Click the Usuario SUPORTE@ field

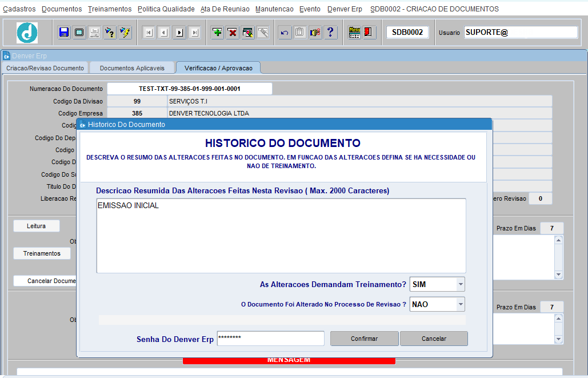click(x=521, y=32)
